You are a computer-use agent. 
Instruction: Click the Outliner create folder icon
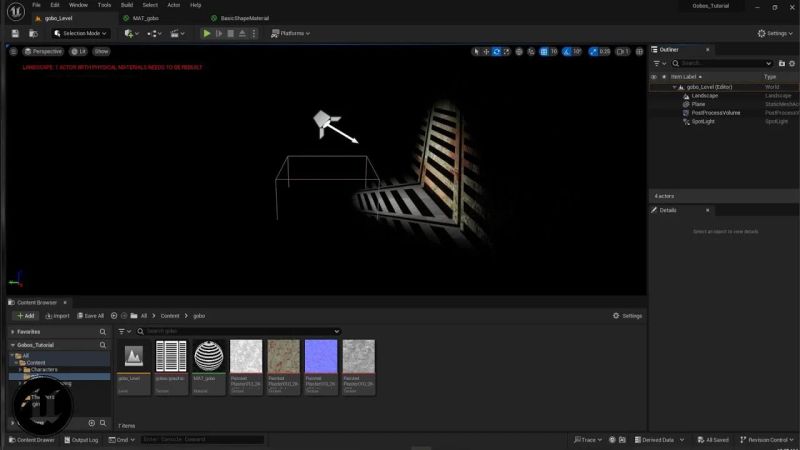tap(782, 63)
